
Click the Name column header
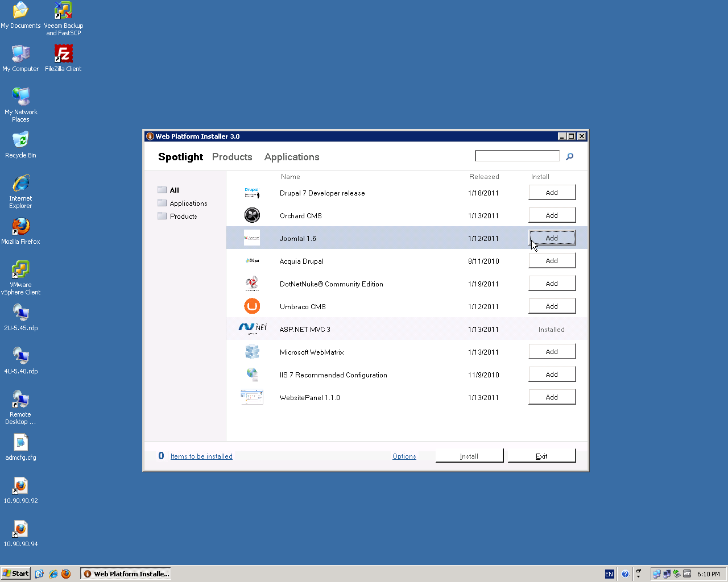pos(291,177)
